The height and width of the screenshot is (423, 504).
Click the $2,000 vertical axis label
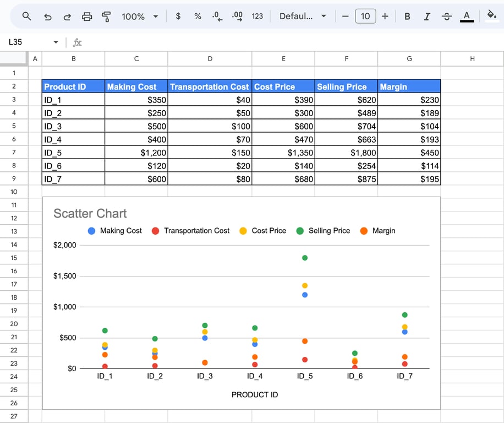click(64, 245)
